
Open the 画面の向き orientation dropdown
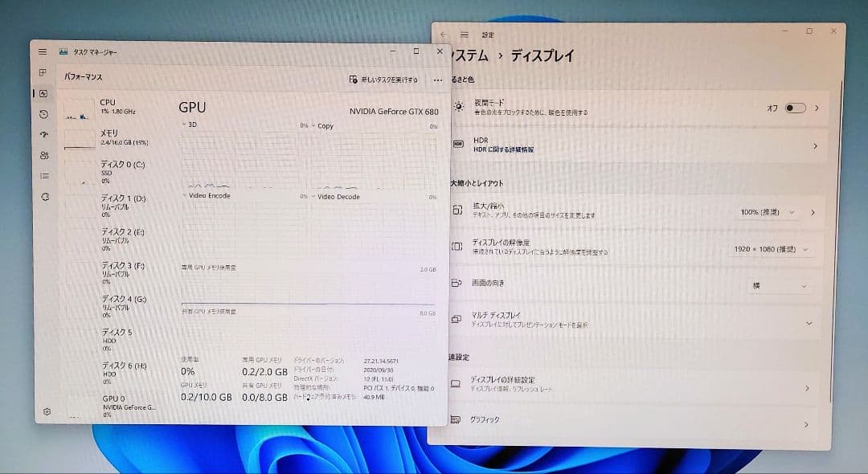click(780, 286)
